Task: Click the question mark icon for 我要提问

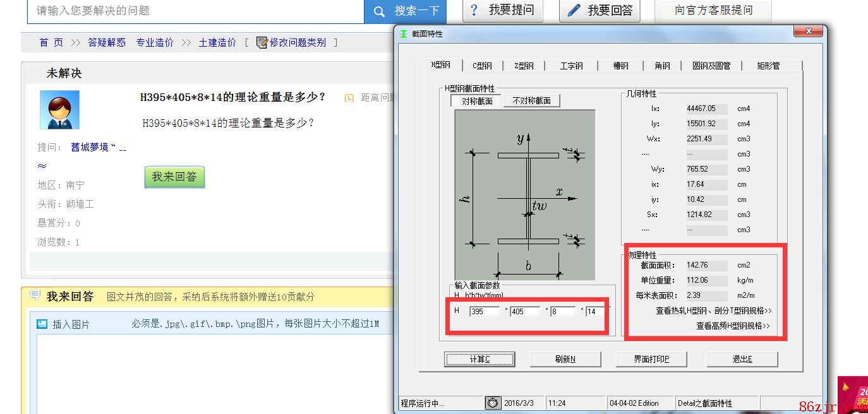Action: point(474,10)
